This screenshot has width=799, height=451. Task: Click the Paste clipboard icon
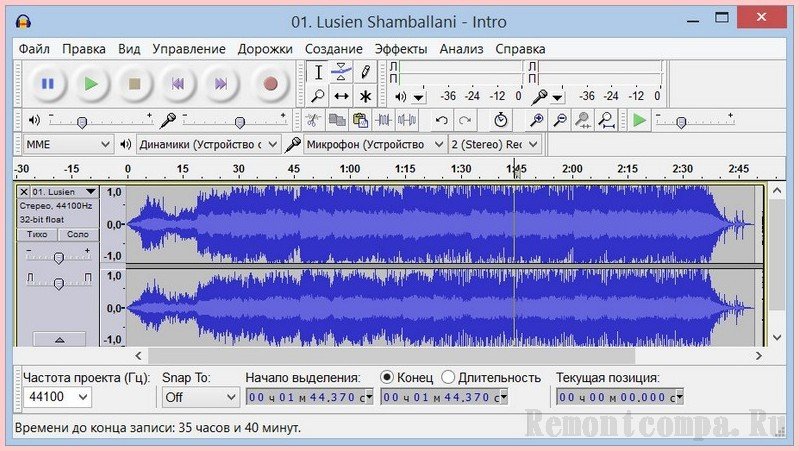[360, 121]
